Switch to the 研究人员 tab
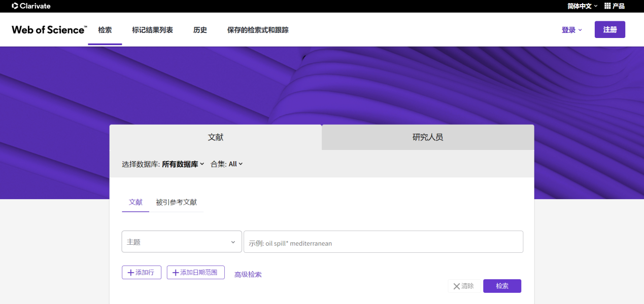The height and width of the screenshot is (304, 644). tap(427, 137)
